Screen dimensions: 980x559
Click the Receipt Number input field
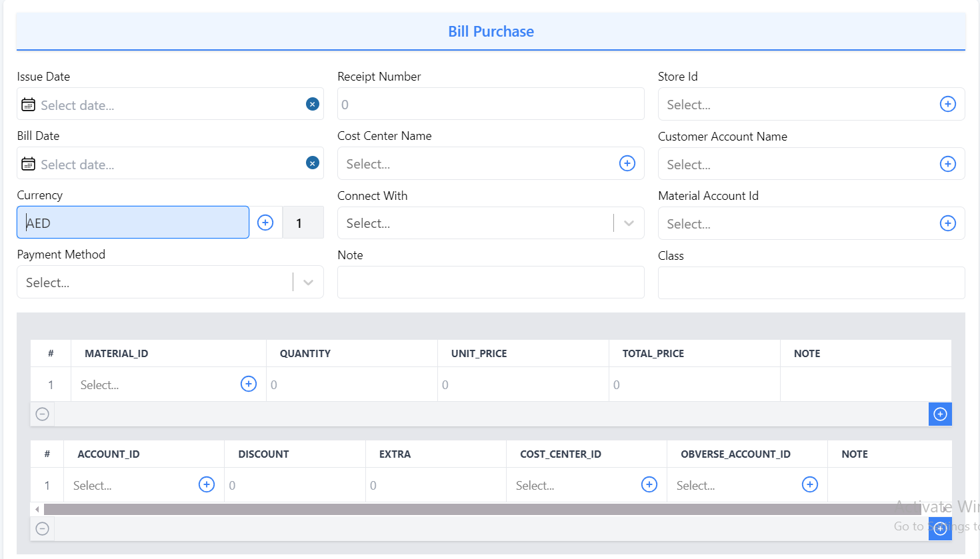coord(490,105)
